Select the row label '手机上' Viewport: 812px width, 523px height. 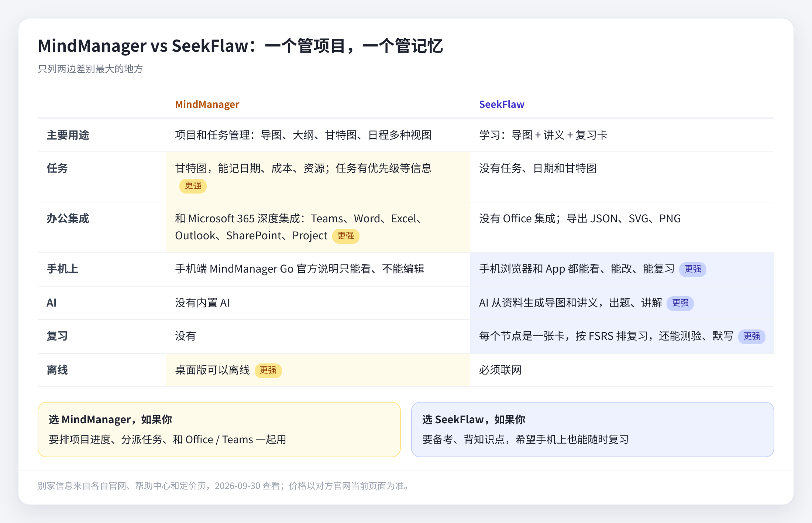point(62,269)
